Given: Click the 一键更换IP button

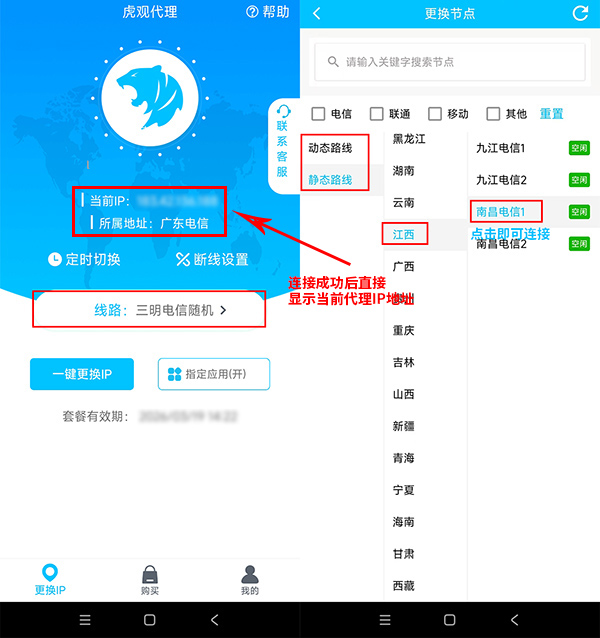Looking at the screenshot, I should tap(82, 374).
